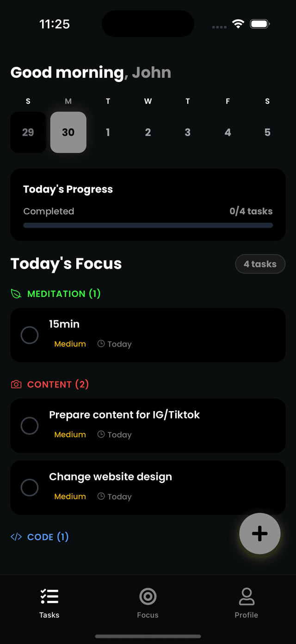Image resolution: width=296 pixels, height=644 pixels.
Task: Open the Profile icon
Action: point(246,597)
